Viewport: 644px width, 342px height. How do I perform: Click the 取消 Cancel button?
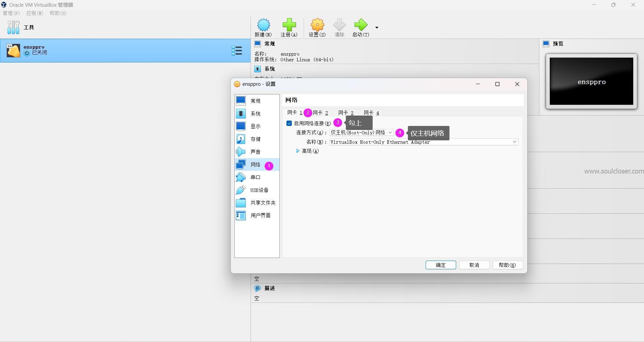pyautogui.click(x=474, y=265)
